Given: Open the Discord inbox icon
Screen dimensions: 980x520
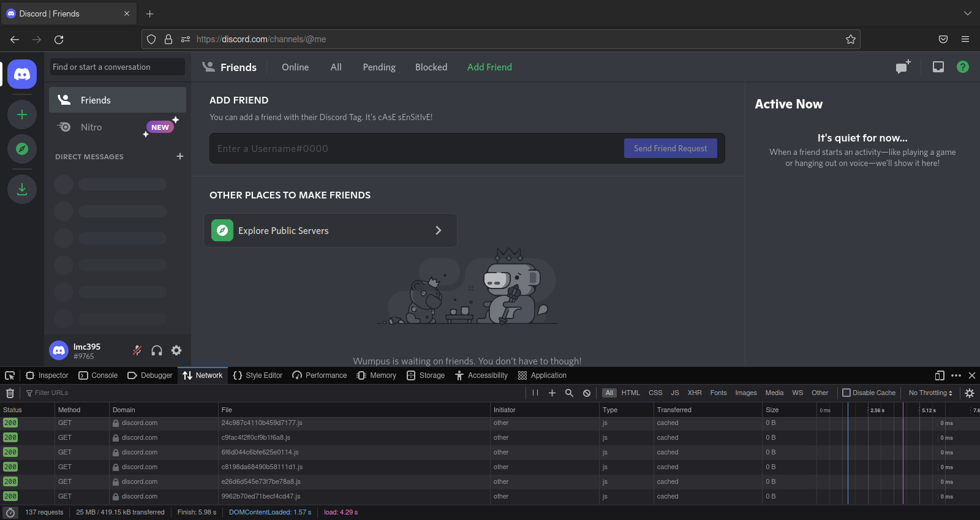Looking at the screenshot, I should click(938, 67).
